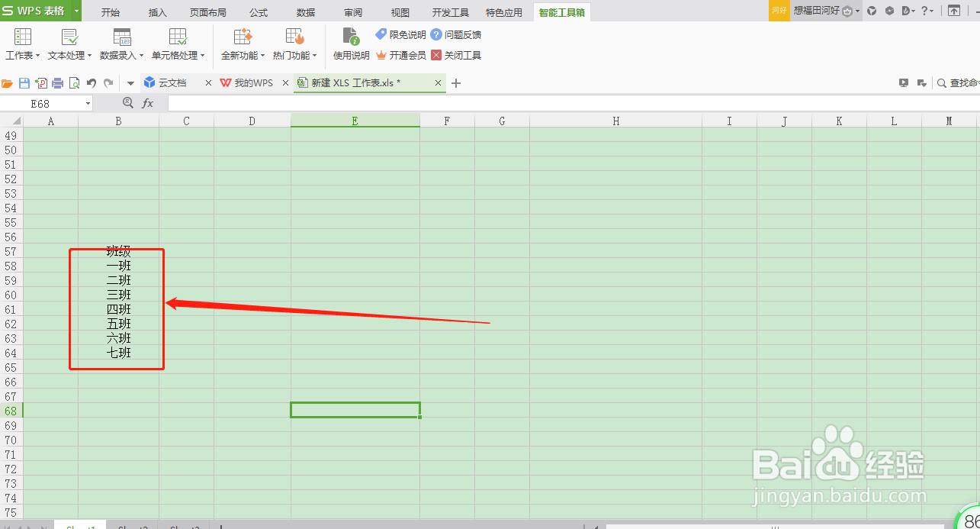
Task: Open the 工作表 tools dropdown
Action: click(x=22, y=44)
